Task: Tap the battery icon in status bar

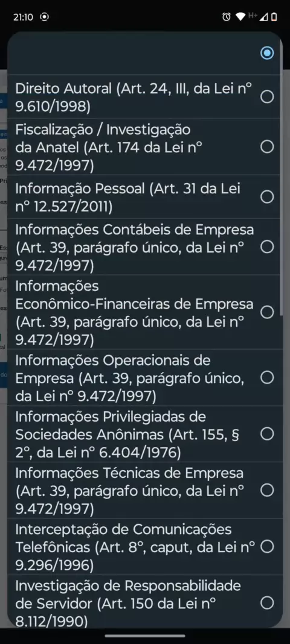Action: [274, 17]
